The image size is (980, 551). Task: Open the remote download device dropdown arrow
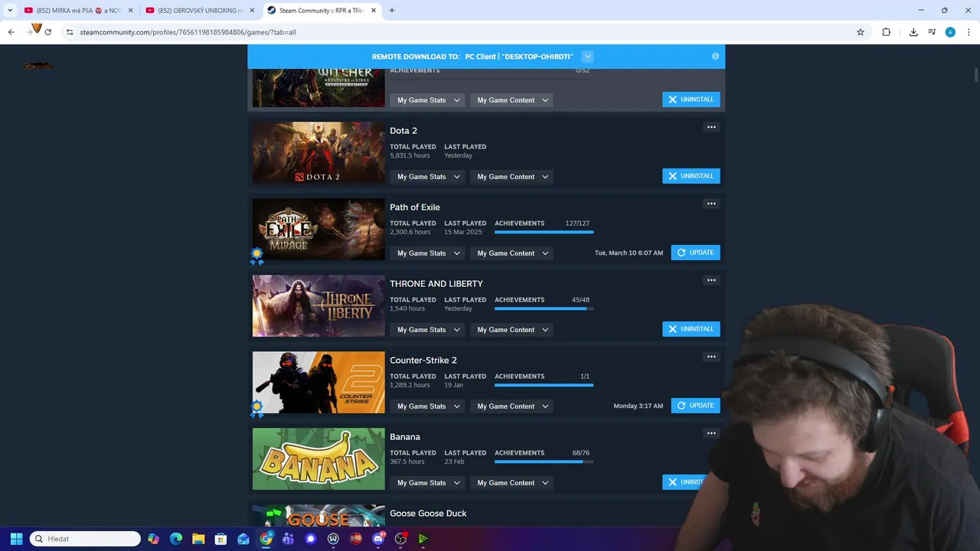pos(587,57)
